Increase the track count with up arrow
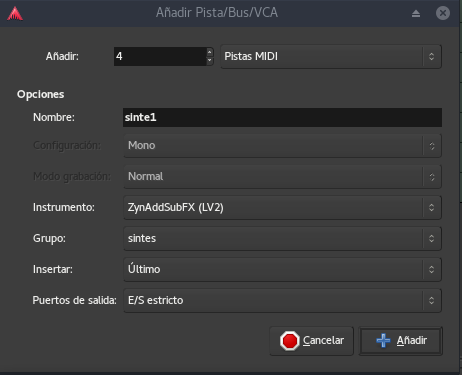 [209, 52]
